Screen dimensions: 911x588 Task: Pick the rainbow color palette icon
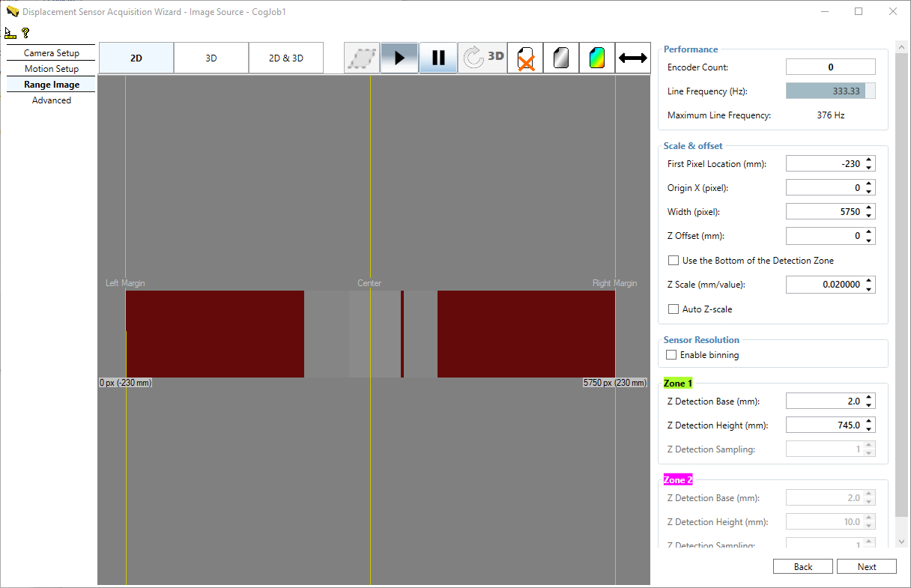tap(597, 58)
